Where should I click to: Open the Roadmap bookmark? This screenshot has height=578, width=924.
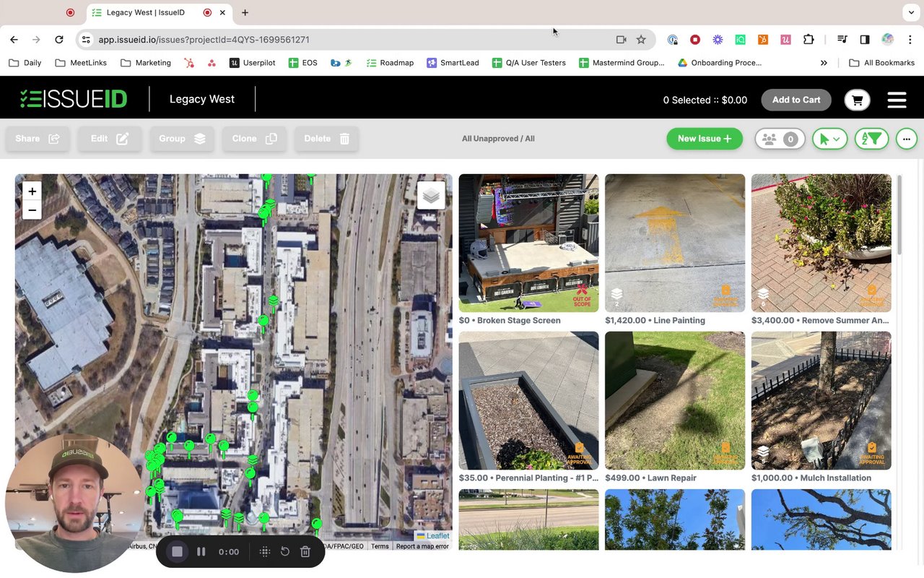(x=390, y=63)
